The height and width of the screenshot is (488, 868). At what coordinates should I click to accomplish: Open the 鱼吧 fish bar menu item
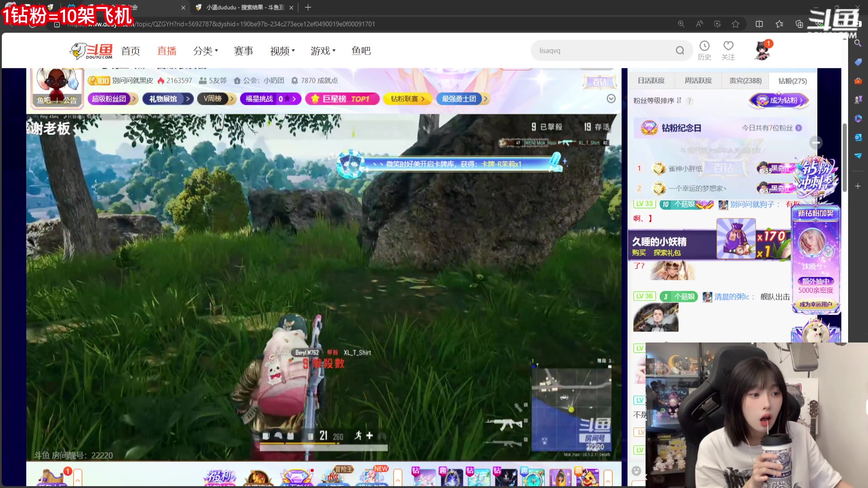click(361, 51)
